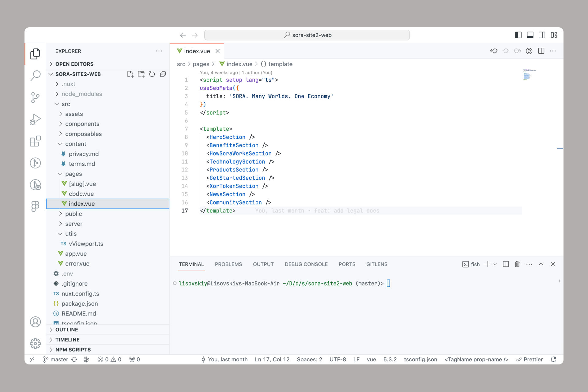This screenshot has width=588, height=392.
Task: Toggle secondary side bar visibility
Action: (x=542, y=35)
